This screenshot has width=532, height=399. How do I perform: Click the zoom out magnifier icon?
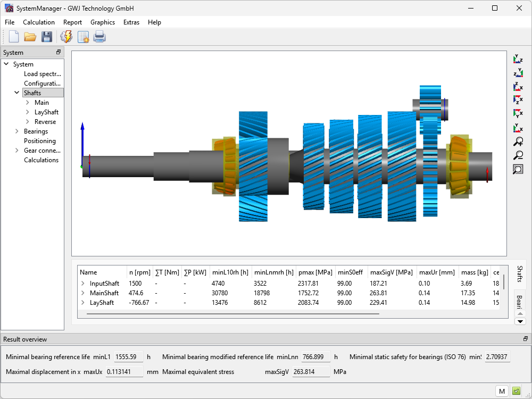coord(518,155)
